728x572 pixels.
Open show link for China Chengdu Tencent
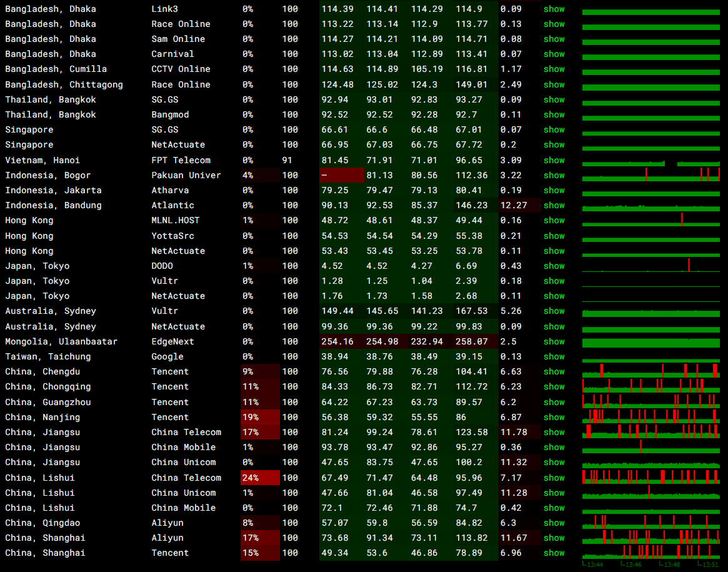pos(554,371)
